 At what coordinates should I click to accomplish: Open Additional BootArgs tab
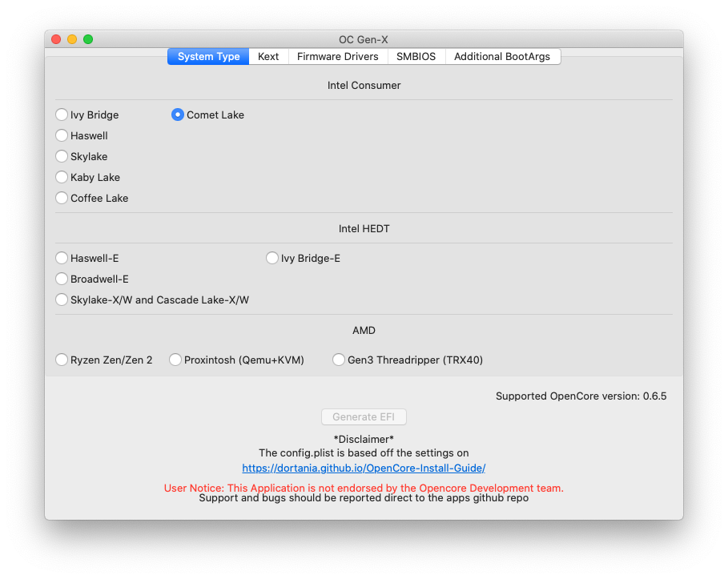click(x=502, y=57)
